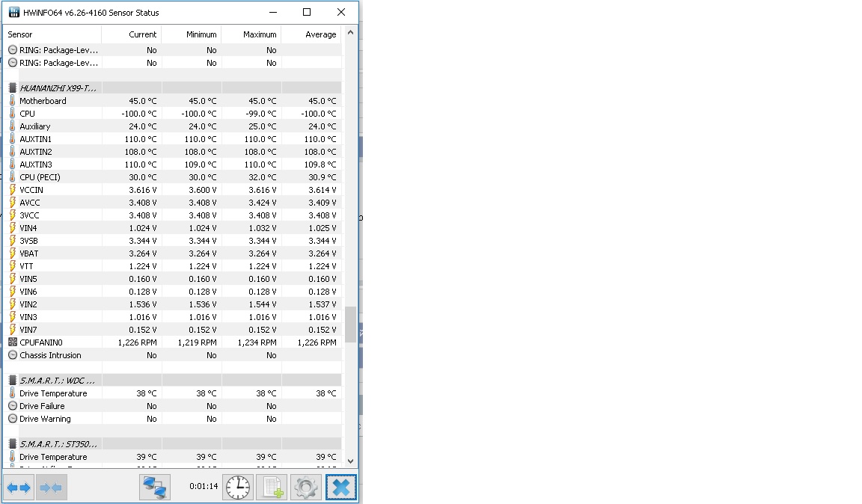Click the AUXTIN1 thermometer icon
862x504 pixels.
coord(13,139)
